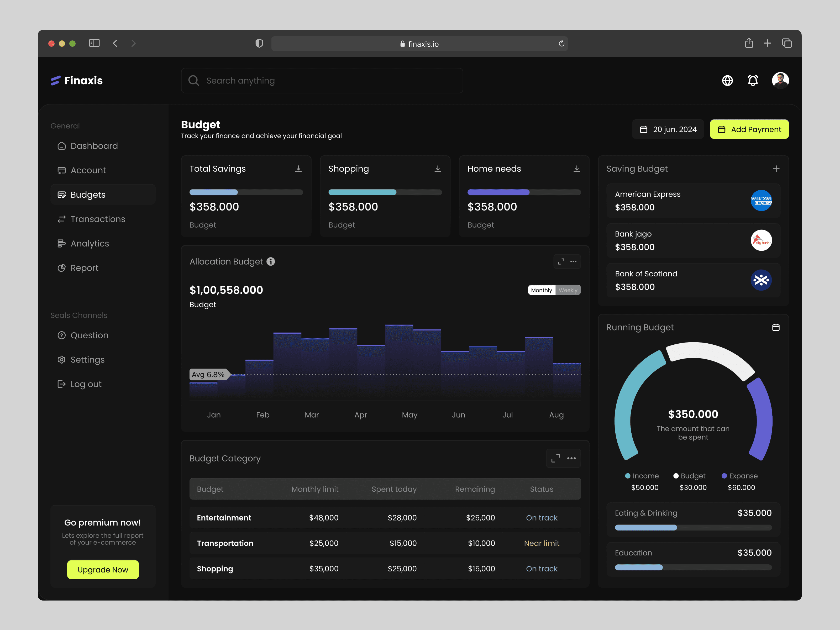Expand the Allocation Budget chart

(561, 262)
